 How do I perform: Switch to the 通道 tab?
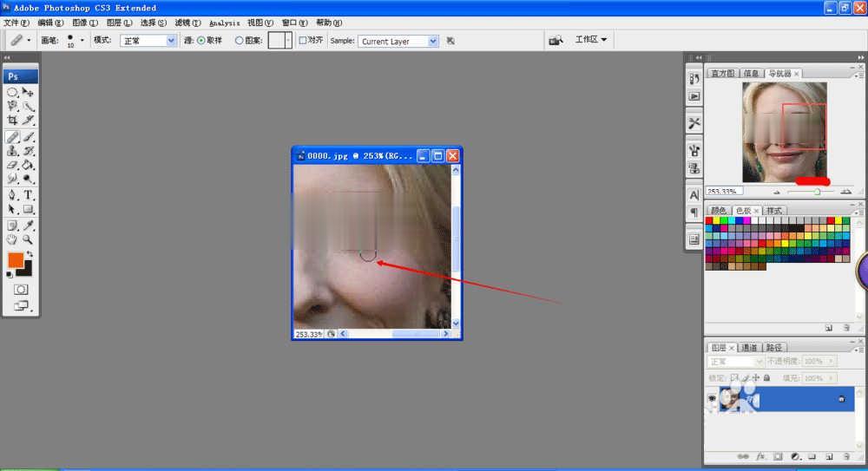pos(748,348)
